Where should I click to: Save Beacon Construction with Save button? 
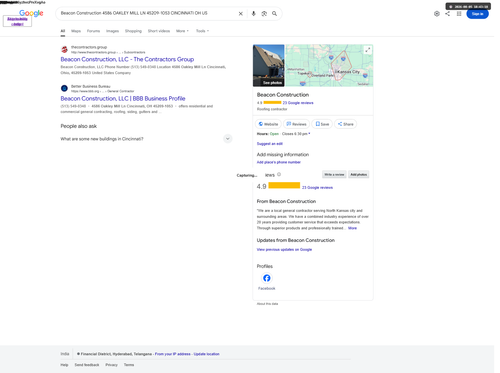point(322,124)
